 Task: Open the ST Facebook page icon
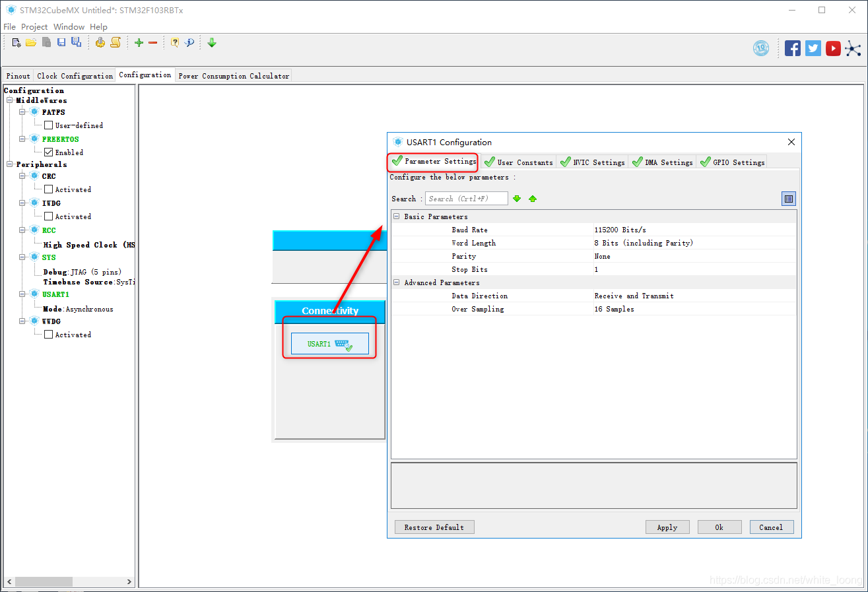[x=793, y=48]
